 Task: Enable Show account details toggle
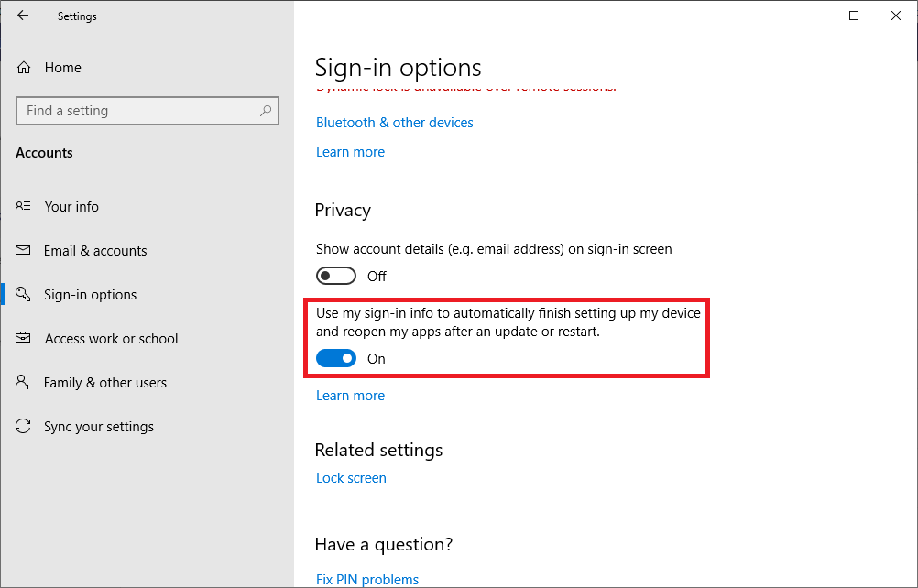pyautogui.click(x=336, y=277)
